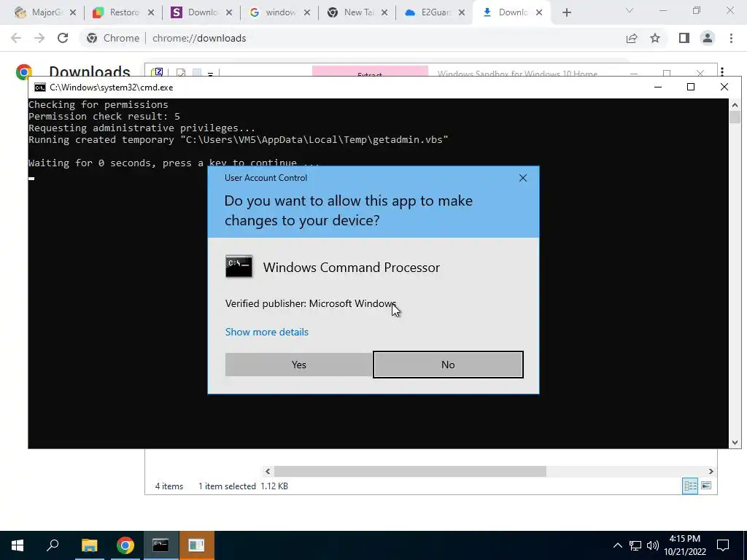Switch Explorer to large icons view

point(706,486)
